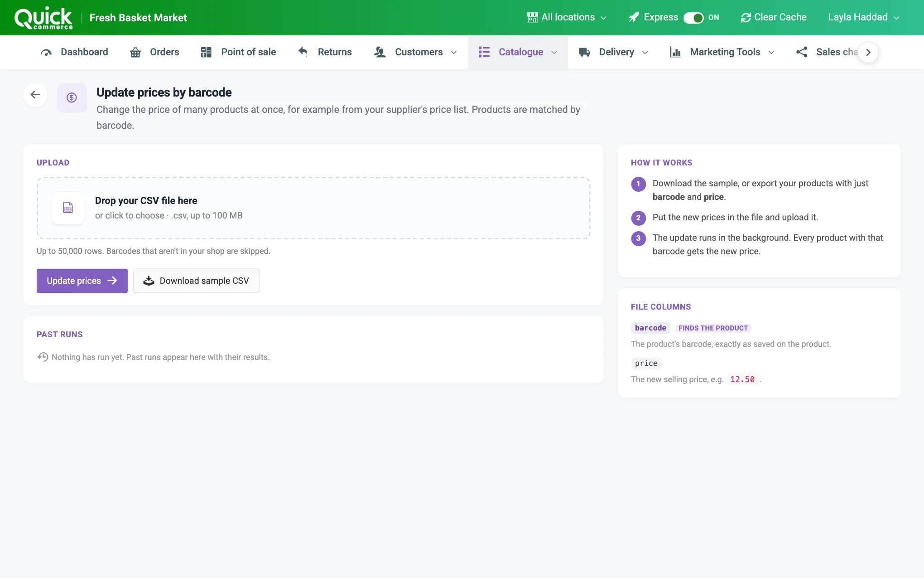Image resolution: width=924 pixels, height=578 pixels.
Task: Go to Point of sale tab
Action: click(238, 52)
